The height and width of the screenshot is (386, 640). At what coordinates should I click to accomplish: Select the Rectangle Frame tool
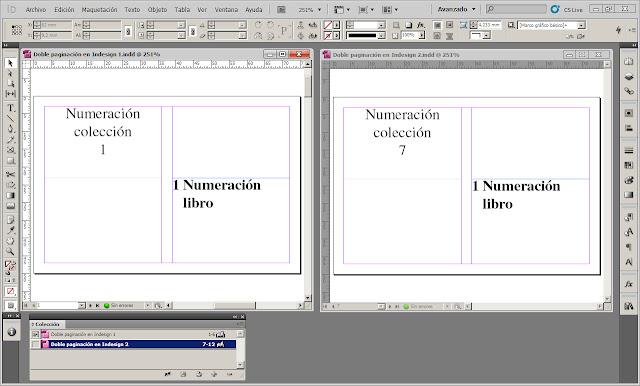pos(11,150)
